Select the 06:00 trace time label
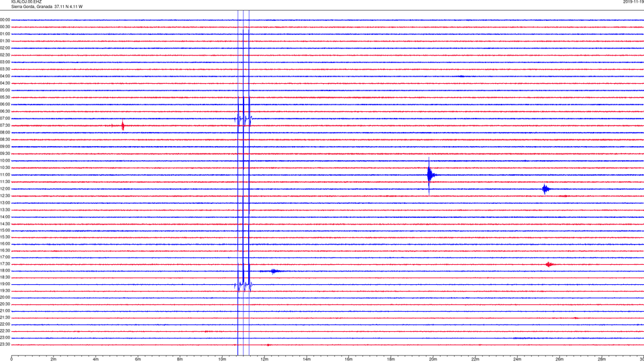The image size is (644, 362). pos(5,105)
